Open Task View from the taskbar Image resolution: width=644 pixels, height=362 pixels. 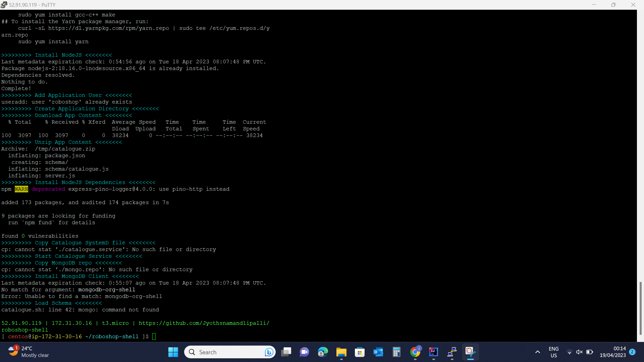tap(286, 352)
